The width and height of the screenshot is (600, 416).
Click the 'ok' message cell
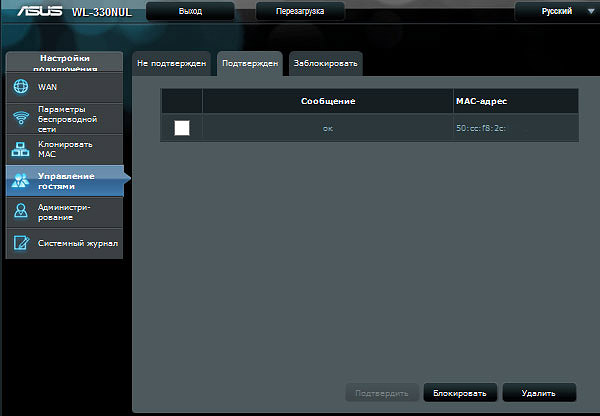pos(328,128)
